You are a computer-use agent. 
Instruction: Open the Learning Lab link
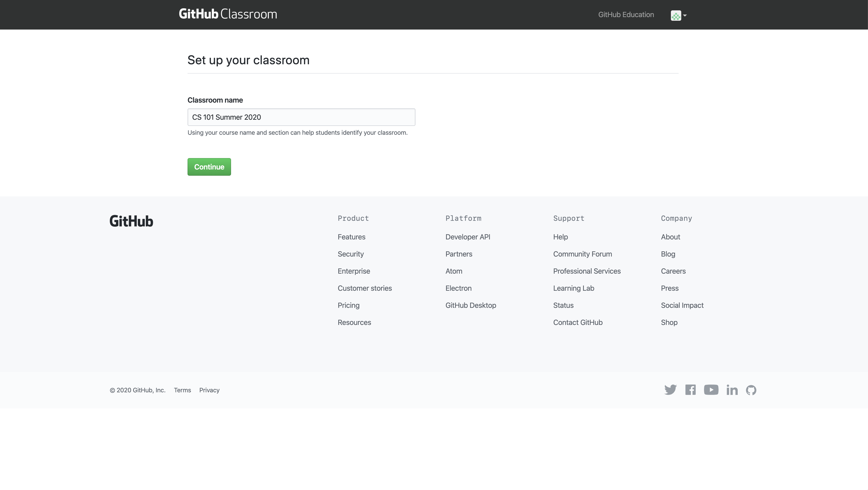573,288
